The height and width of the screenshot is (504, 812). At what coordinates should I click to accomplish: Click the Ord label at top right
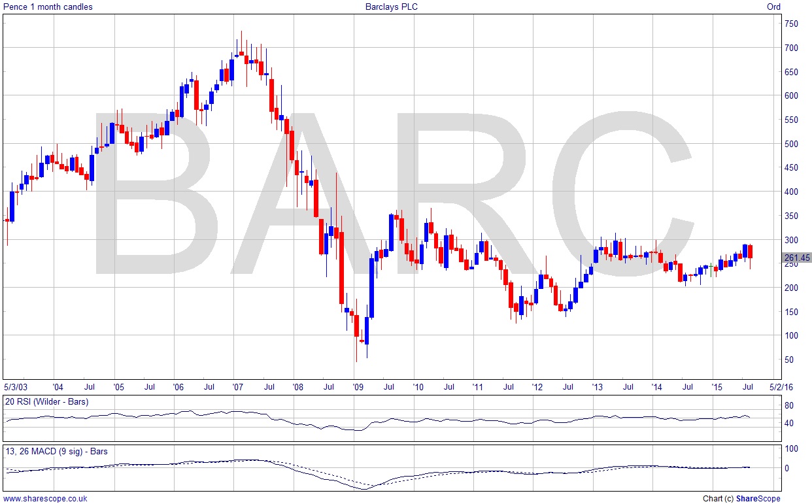coord(773,7)
